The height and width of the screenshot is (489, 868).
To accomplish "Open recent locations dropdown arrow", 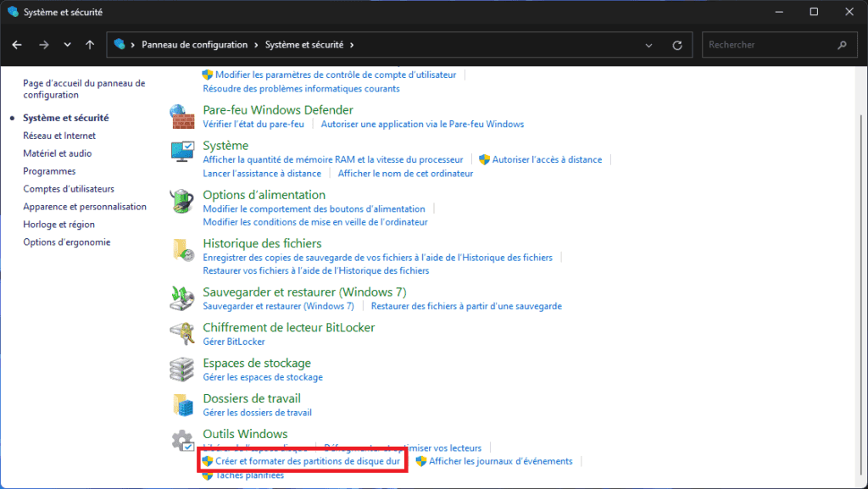I will click(67, 45).
